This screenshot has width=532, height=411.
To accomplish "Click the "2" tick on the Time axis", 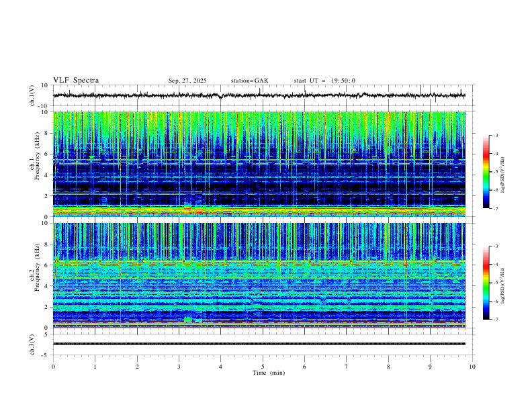I will click(137, 367).
